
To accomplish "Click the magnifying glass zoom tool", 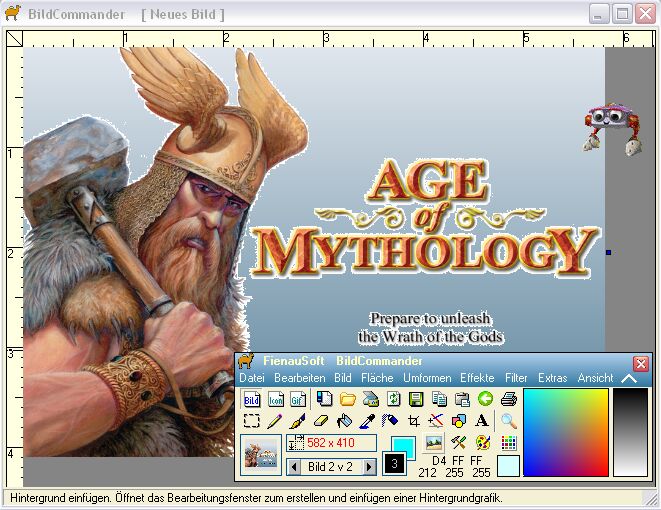I will click(509, 421).
